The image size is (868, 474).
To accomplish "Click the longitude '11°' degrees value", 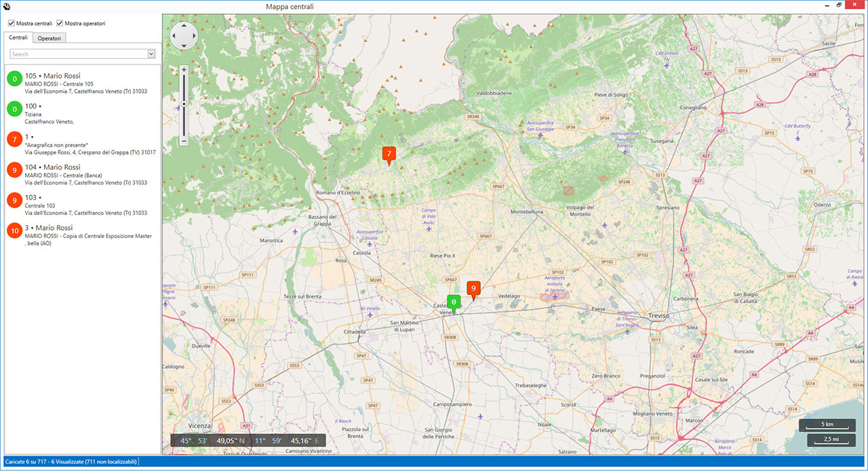I will 260,441.
